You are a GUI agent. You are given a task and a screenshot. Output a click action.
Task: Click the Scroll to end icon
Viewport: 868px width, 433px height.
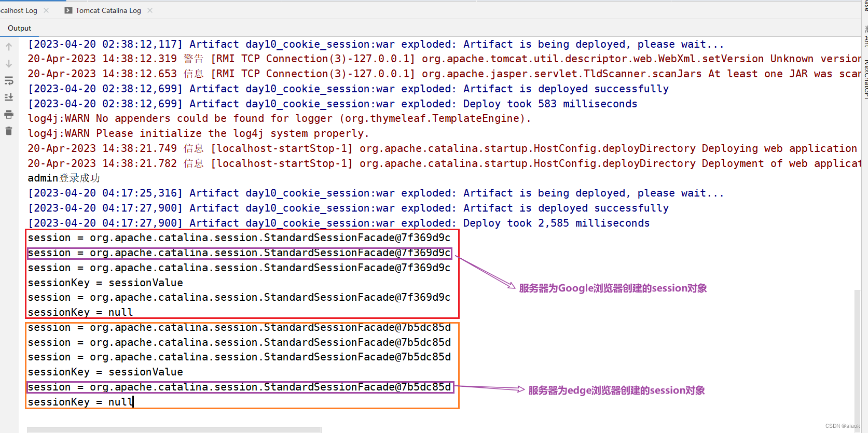tap(9, 97)
